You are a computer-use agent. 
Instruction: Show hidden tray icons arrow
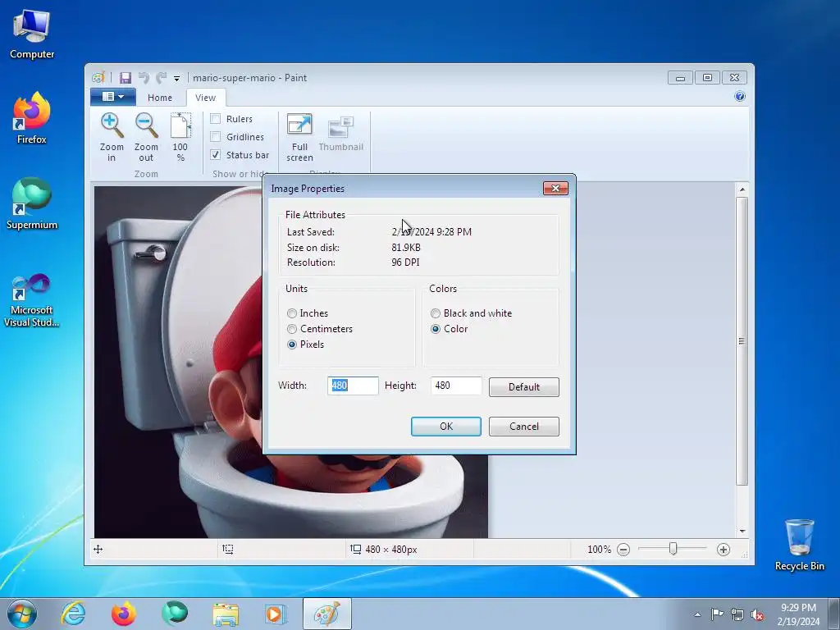(697, 615)
